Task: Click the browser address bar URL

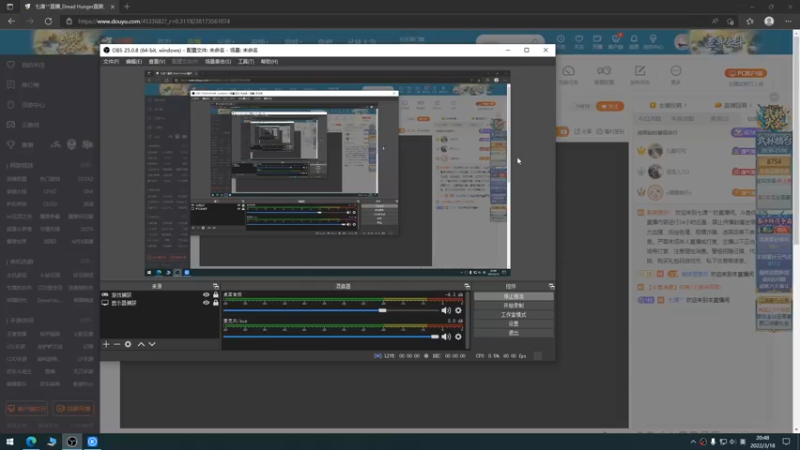Action: (154, 21)
